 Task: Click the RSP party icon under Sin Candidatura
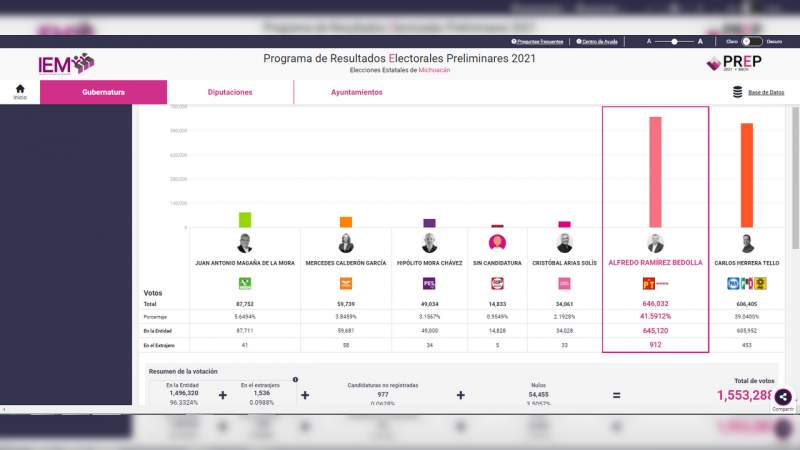click(497, 283)
